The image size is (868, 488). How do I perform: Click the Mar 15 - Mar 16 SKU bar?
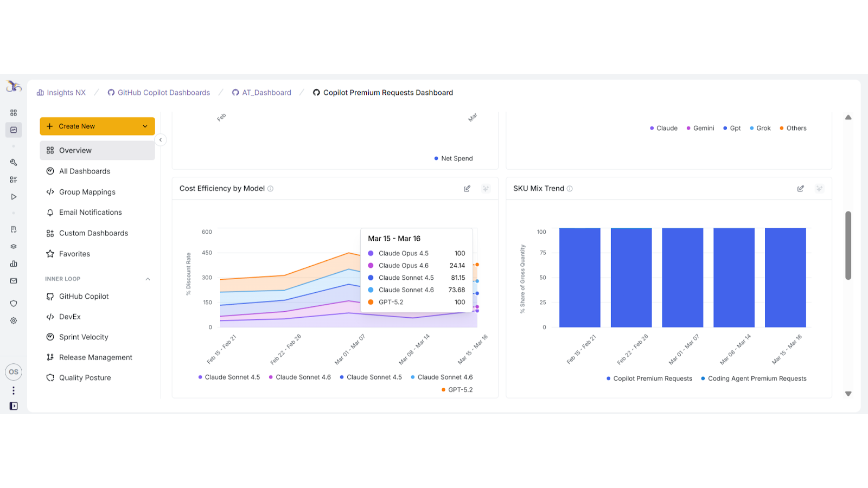785,278
